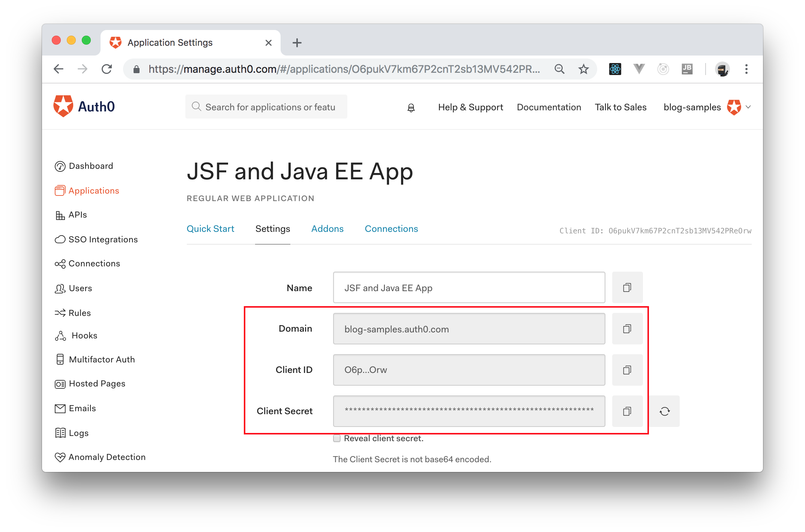The height and width of the screenshot is (532, 805).
Task: Reload the page with the refresh icon
Action: [x=107, y=69]
